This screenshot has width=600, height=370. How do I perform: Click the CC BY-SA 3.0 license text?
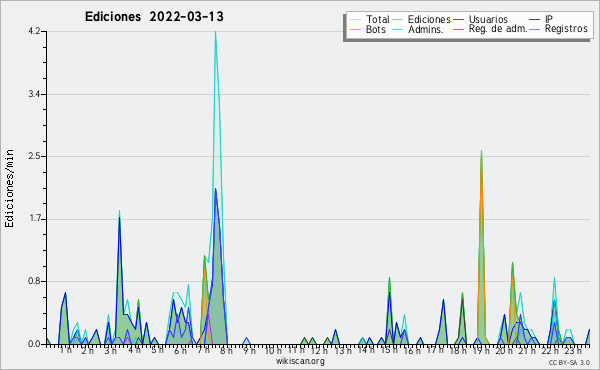[x=569, y=363]
